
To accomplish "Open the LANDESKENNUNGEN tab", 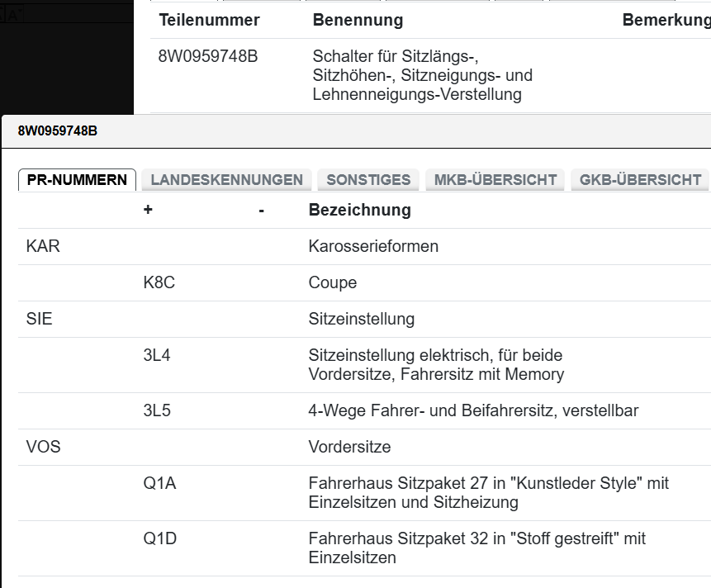I will (227, 180).
